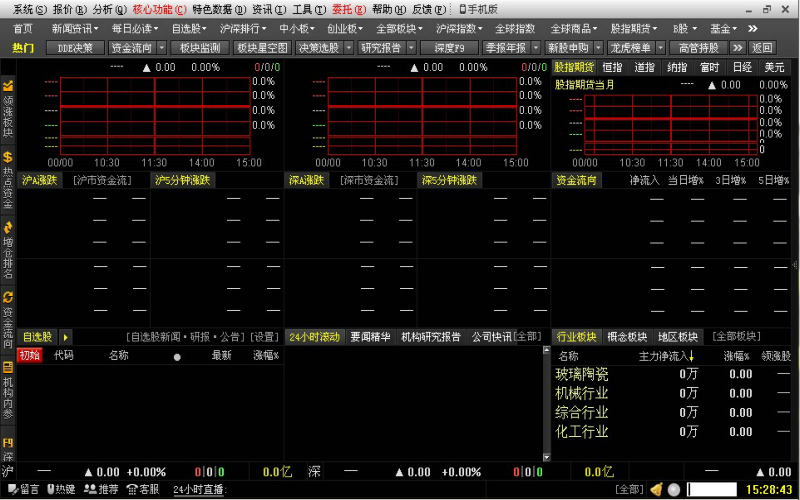Click the 热键 hotkey icon in status bar
Image resolution: width=800 pixels, height=500 pixels.
tap(51, 490)
